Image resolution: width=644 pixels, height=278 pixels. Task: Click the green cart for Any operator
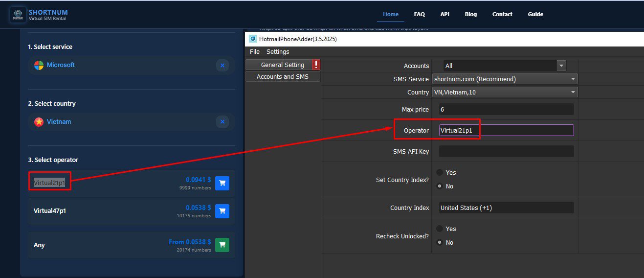(x=222, y=245)
